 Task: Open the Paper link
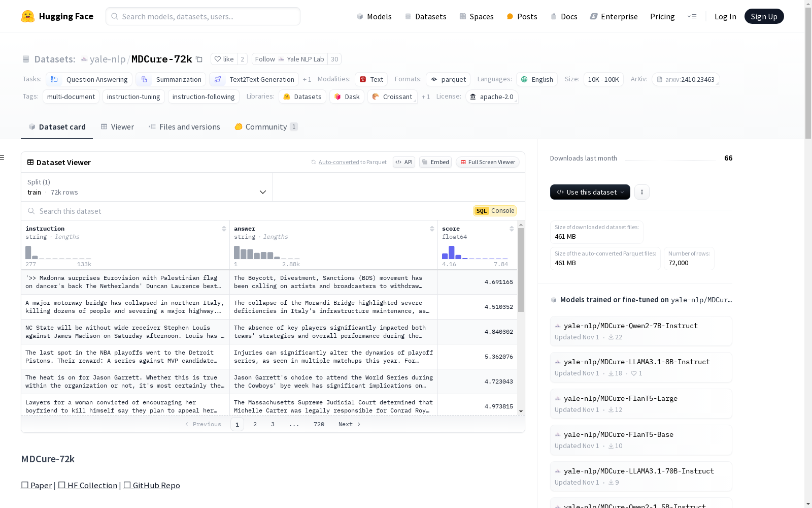point(36,485)
